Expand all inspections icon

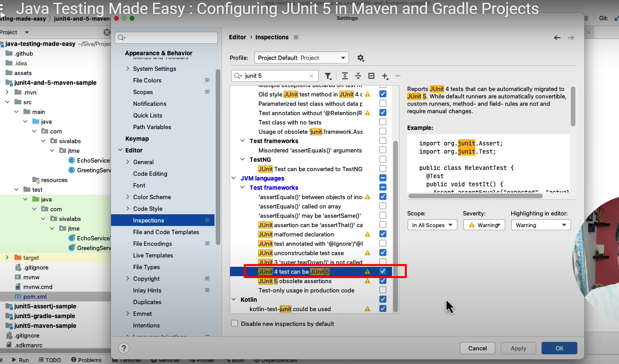(345, 76)
